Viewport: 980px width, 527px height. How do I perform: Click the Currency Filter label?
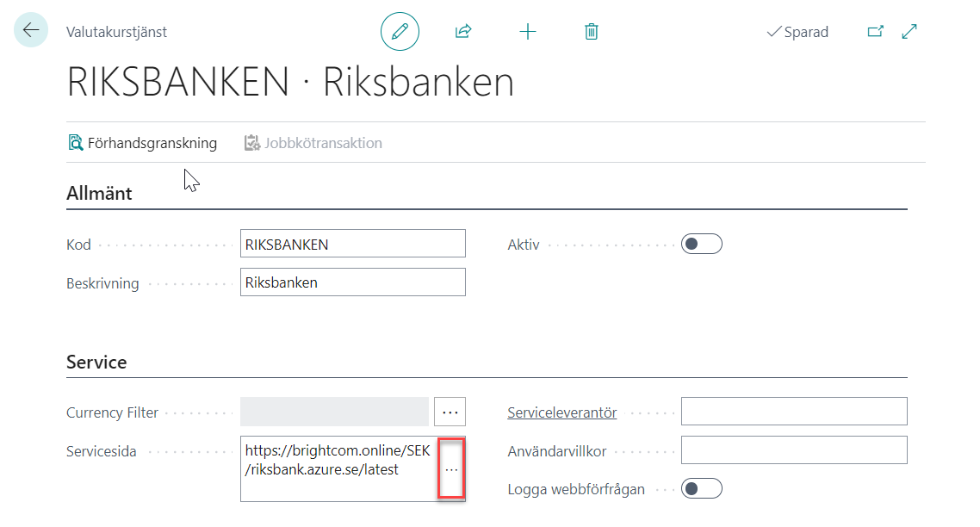113,412
